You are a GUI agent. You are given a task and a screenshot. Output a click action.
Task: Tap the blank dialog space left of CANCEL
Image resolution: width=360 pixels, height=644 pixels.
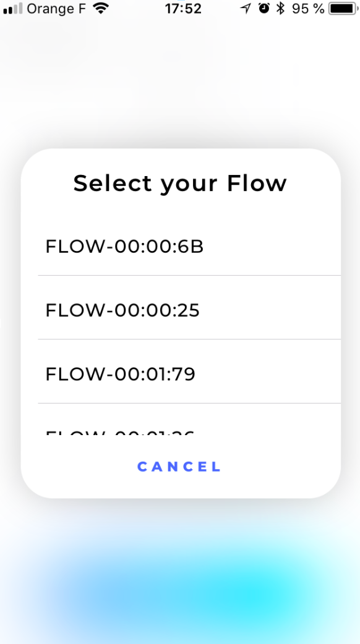[78, 467]
